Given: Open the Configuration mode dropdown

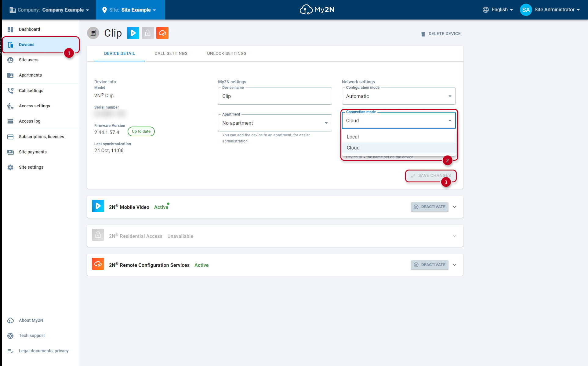Looking at the screenshot, I should point(399,96).
